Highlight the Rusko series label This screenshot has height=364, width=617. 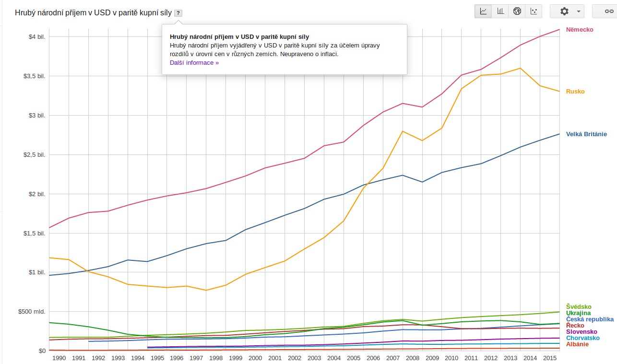[575, 92]
